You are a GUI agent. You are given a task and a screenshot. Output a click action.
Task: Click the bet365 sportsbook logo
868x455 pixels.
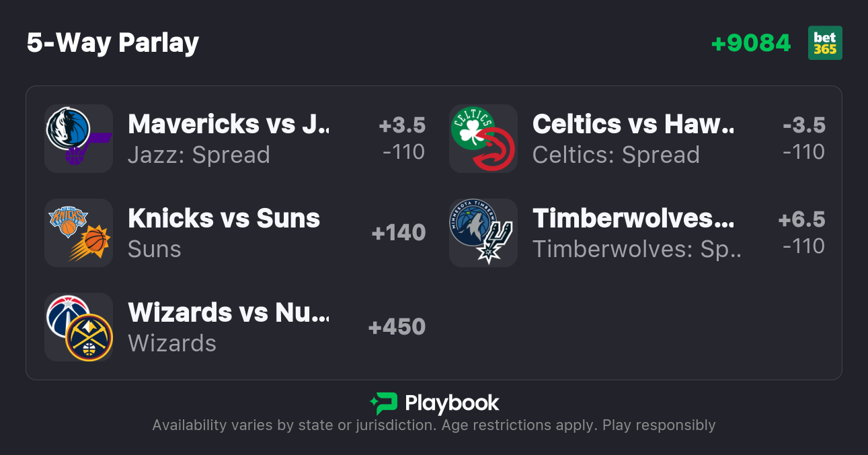[x=825, y=43]
